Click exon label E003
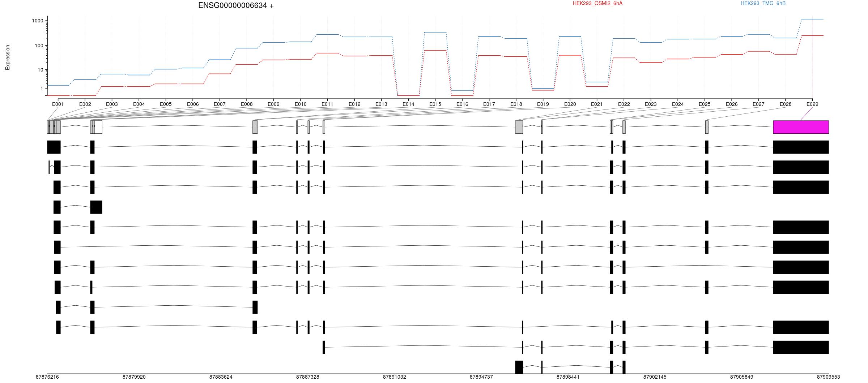 [x=112, y=104]
